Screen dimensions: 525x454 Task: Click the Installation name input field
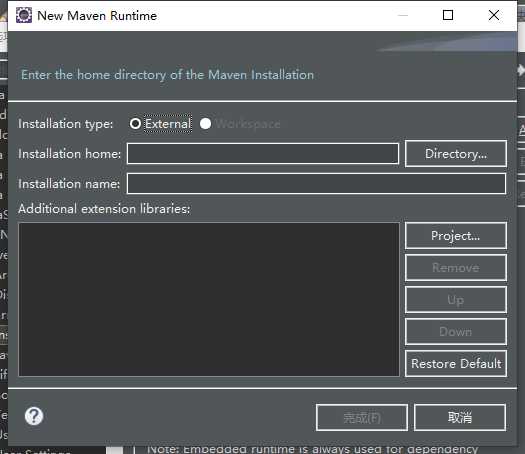316,183
